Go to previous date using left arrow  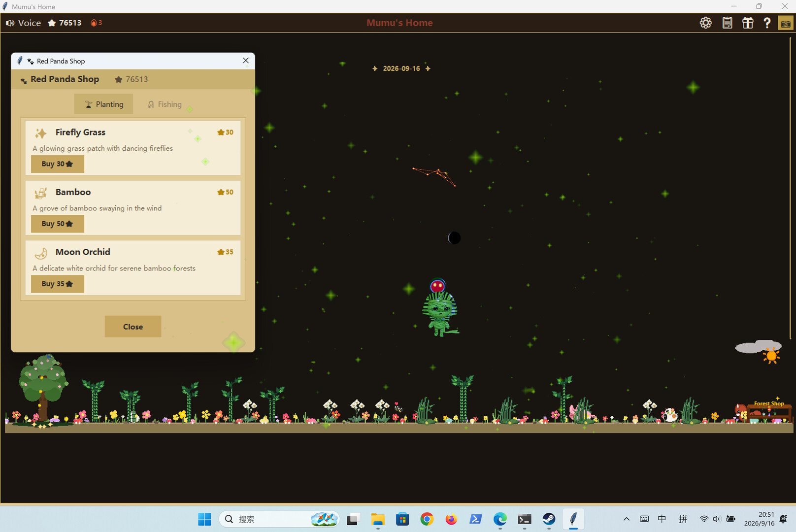[375, 68]
